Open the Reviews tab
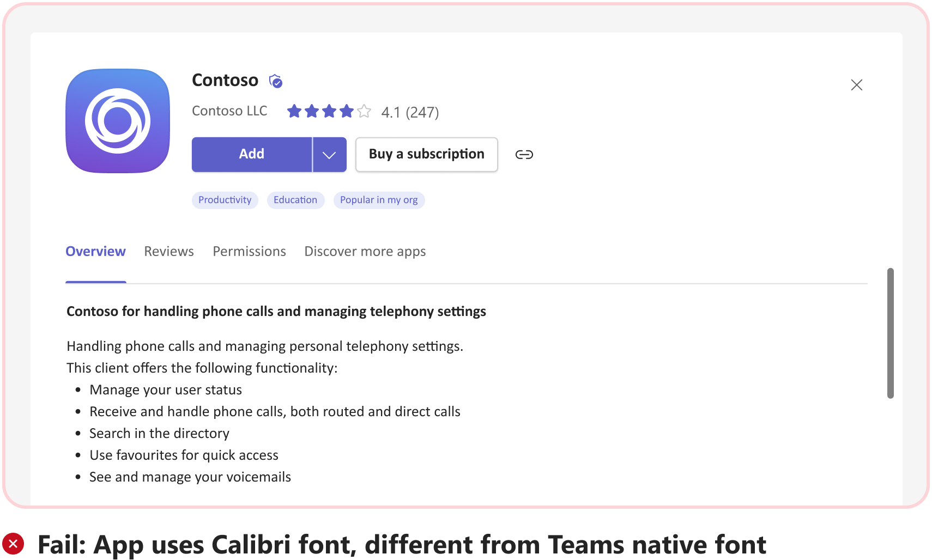The height and width of the screenshot is (560, 932). [x=169, y=252]
